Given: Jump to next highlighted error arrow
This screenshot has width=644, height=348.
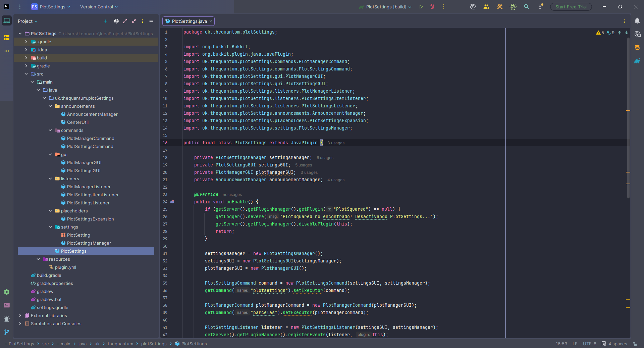Looking at the screenshot, I should 627,33.
